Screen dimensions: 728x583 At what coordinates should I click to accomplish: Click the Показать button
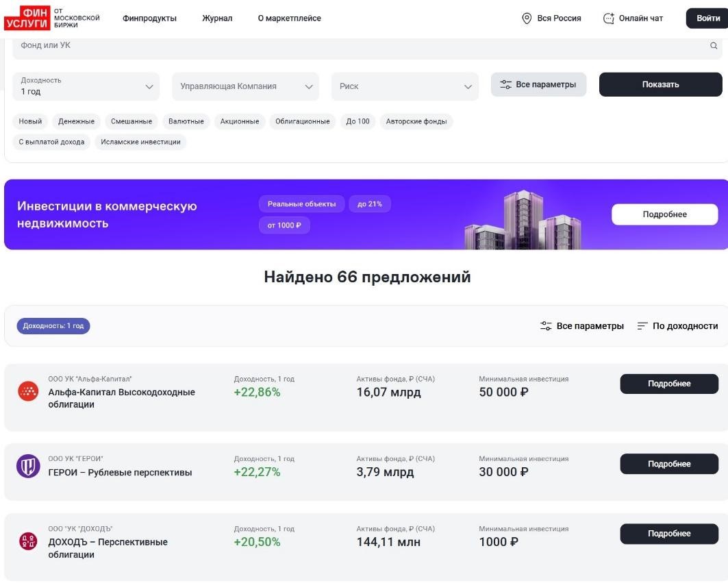click(x=661, y=84)
